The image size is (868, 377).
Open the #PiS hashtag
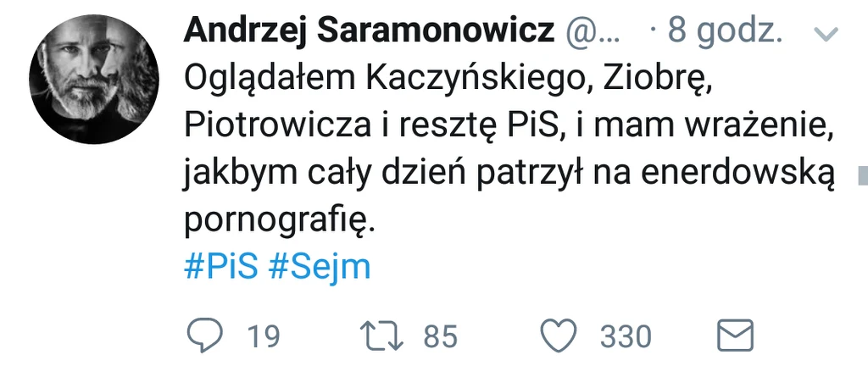tap(221, 267)
